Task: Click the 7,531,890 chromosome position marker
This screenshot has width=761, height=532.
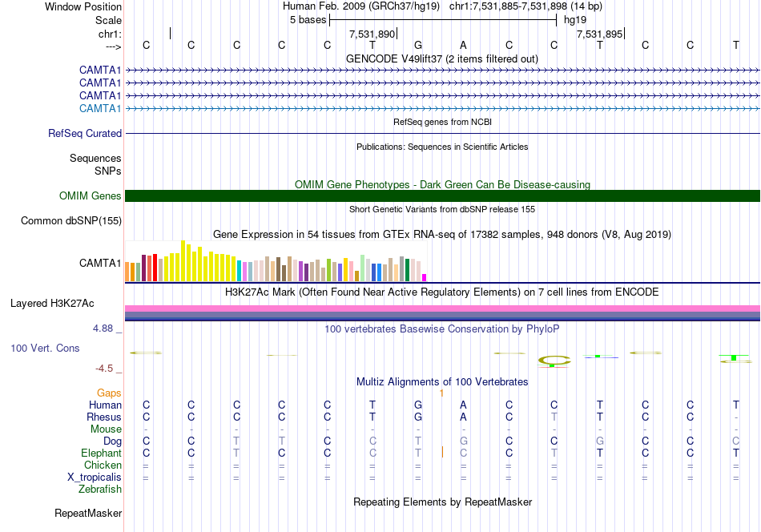Action: (372, 34)
